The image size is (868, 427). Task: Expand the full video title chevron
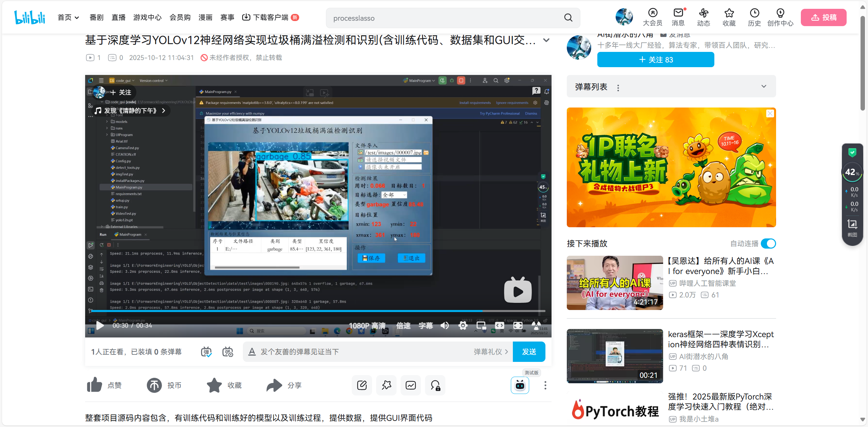coord(546,40)
